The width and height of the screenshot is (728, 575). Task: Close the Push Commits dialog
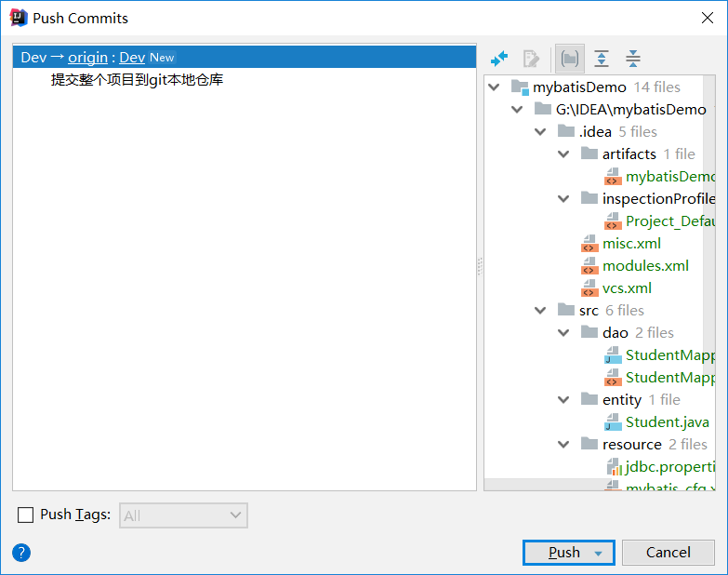coord(708,18)
